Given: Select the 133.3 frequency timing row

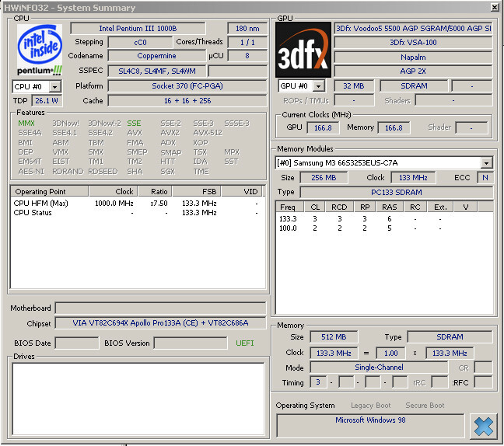Looking at the screenshot, I should (x=384, y=219).
